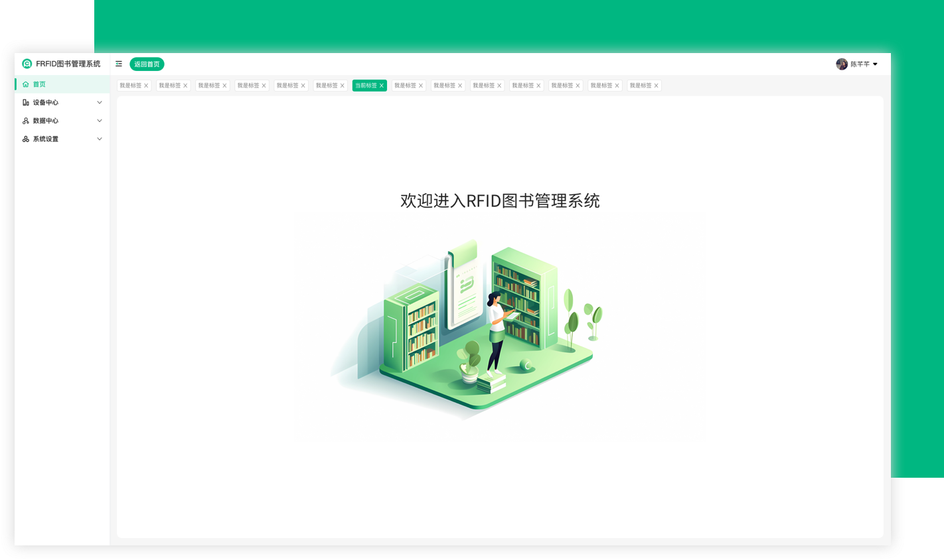Screen dimensions: 944x560
Task: Expand the 系统设置 menu chevron
Action: [x=100, y=139]
